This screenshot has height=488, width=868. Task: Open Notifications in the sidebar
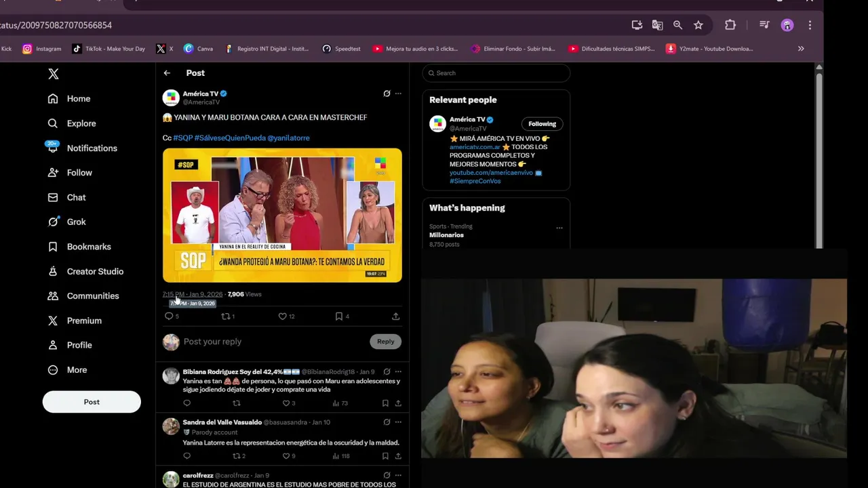point(82,148)
